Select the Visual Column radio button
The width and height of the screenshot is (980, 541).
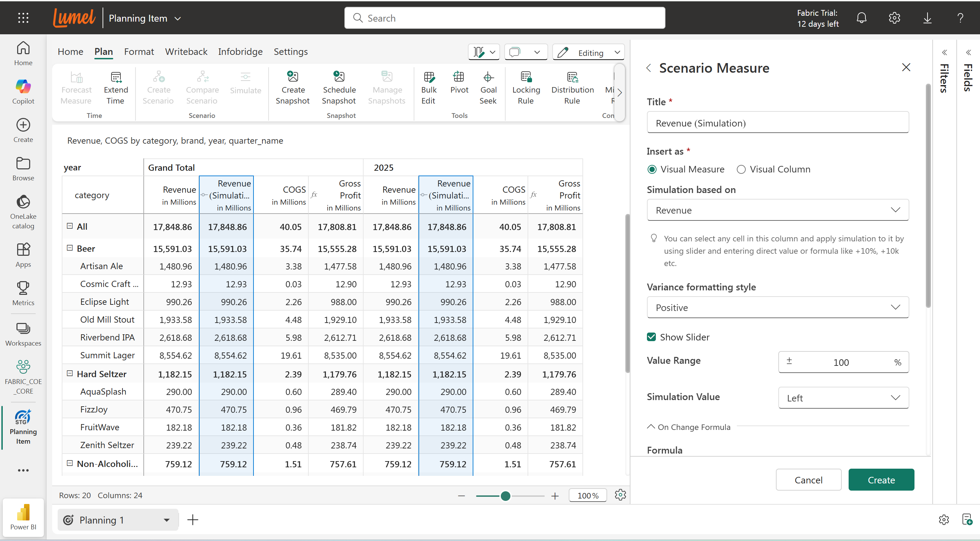point(741,169)
